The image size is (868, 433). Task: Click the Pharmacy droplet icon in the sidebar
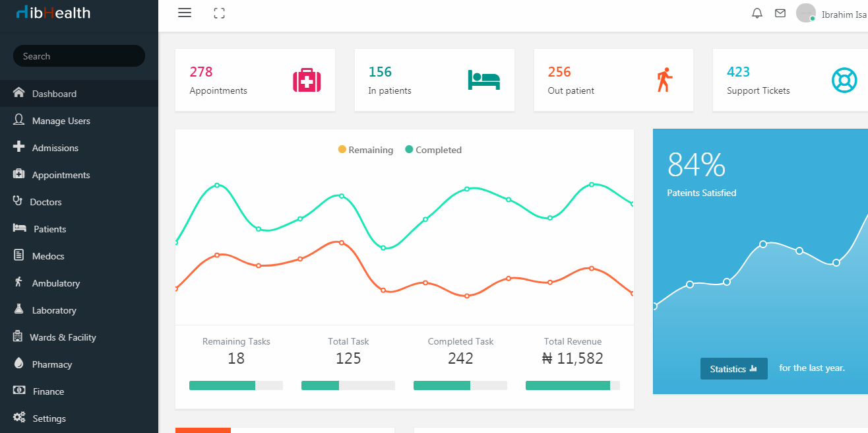point(19,364)
